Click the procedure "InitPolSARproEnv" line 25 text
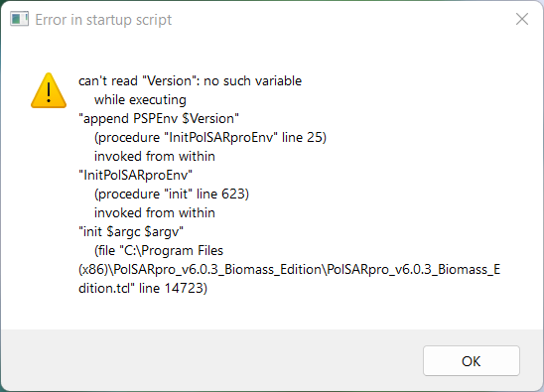The width and height of the screenshot is (544, 392). click(210, 137)
